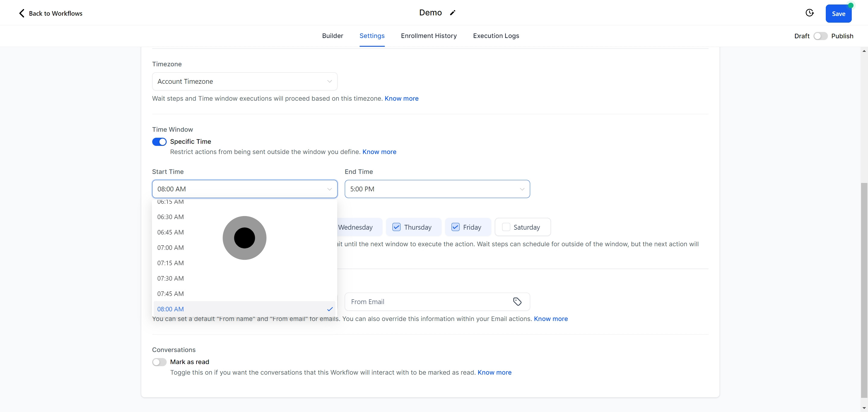868x412 pixels.
Task: Expand the Account Timezone dropdown
Action: click(x=244, y=81)
